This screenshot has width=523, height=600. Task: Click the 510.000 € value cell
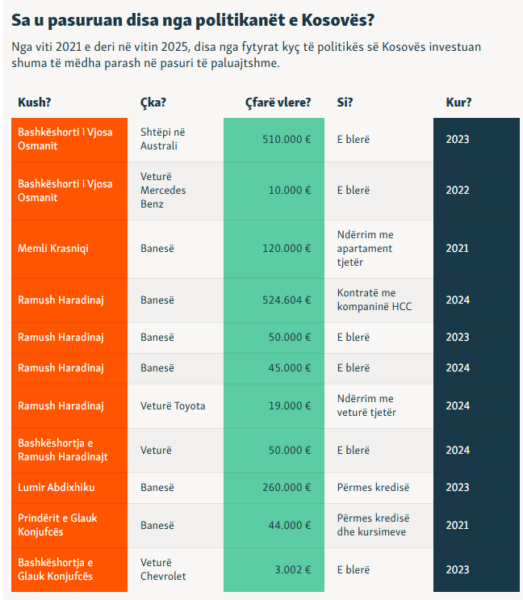tap(274, 139)
